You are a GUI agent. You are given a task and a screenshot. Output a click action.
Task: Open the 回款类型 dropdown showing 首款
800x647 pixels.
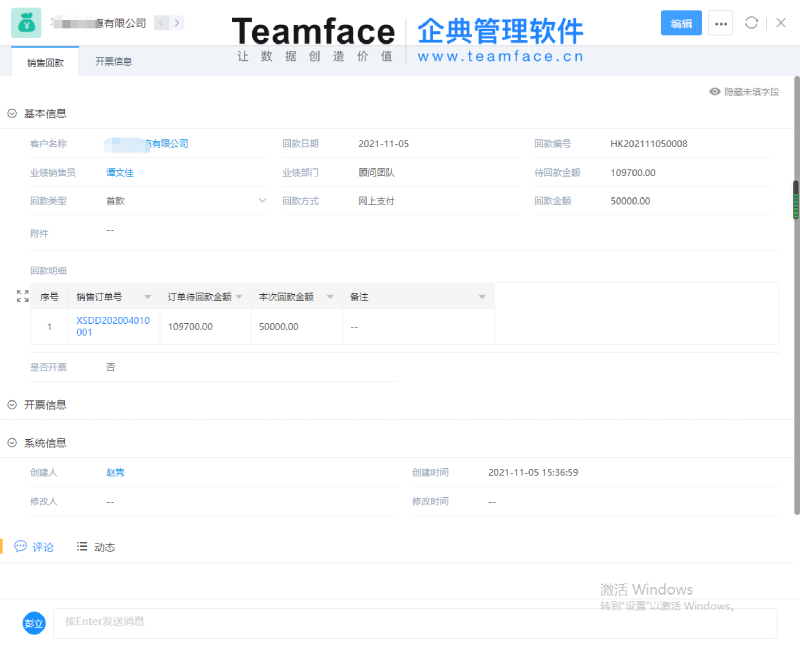186,201
